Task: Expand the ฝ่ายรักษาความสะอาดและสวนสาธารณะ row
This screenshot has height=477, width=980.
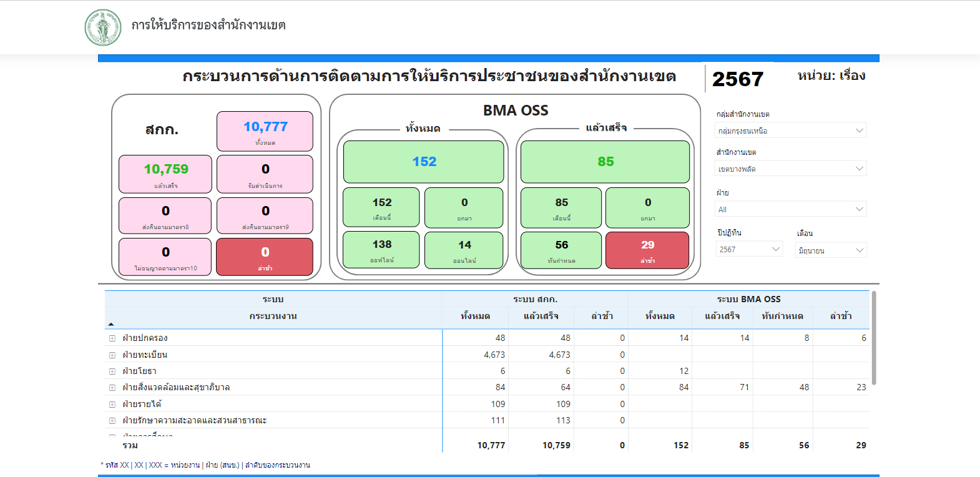Action: (x=112, y=421)
